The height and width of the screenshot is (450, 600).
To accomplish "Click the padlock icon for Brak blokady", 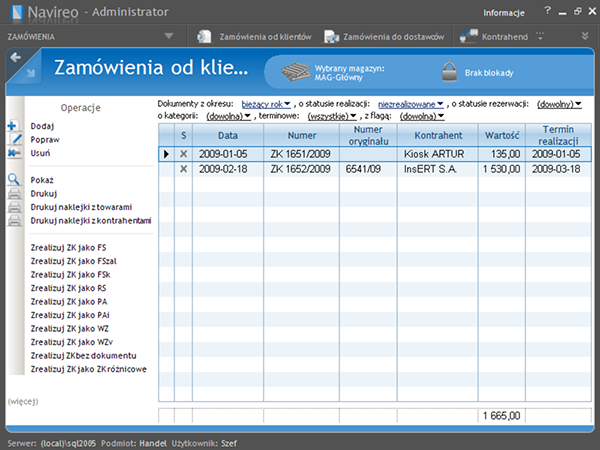I will [448, 72].
